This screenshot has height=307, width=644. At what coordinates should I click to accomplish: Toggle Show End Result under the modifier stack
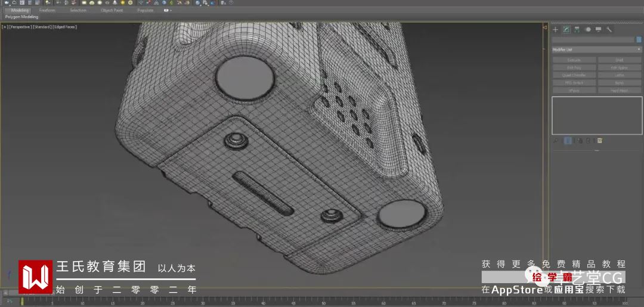click(x=568, y=141)
